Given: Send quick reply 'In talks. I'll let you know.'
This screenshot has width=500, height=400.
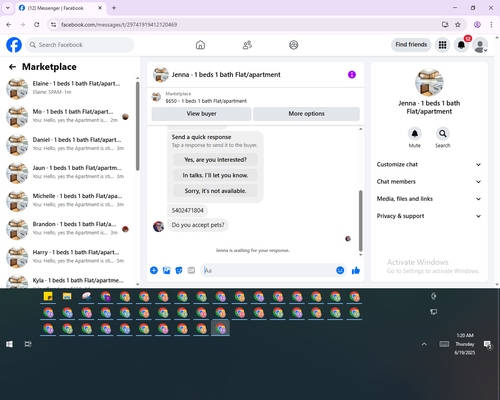Looking at the screenshot, I should (215, 175).
